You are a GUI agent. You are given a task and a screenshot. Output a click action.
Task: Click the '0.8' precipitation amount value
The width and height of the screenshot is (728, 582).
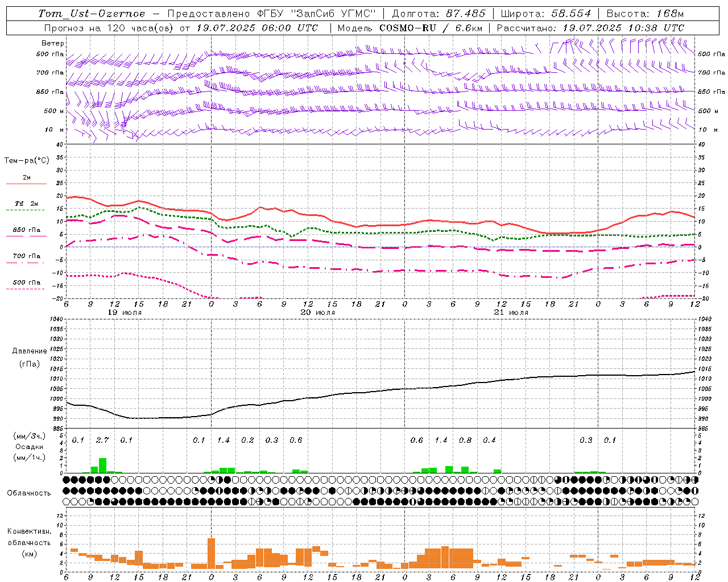point(465,440)
